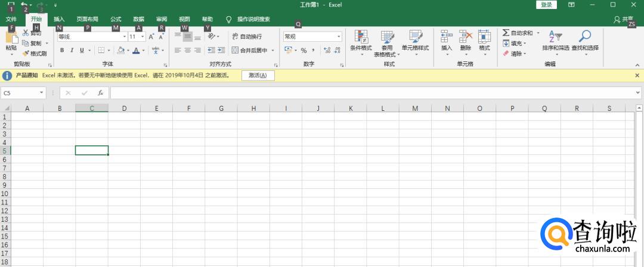Click the Sign in (登录) button
The image size is (644, 267).
[x=546, y=5]
